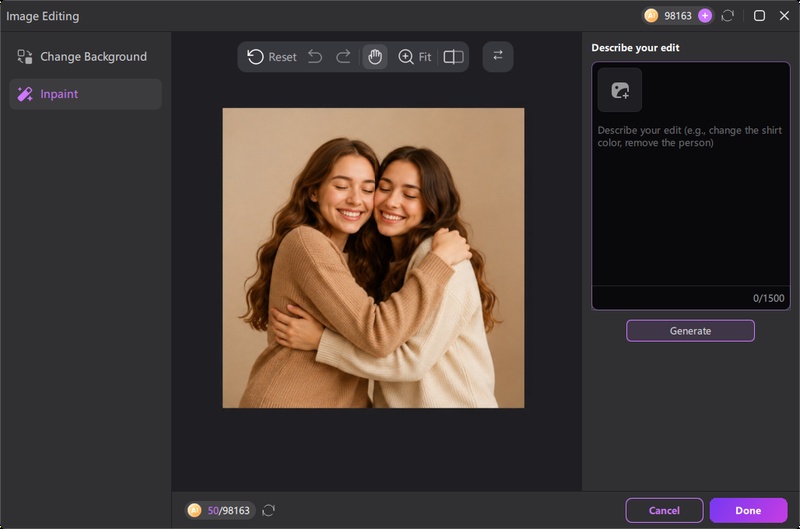Click the swap arrows button
This screenshot has height=529, width=800.
[x=498, y=56]
